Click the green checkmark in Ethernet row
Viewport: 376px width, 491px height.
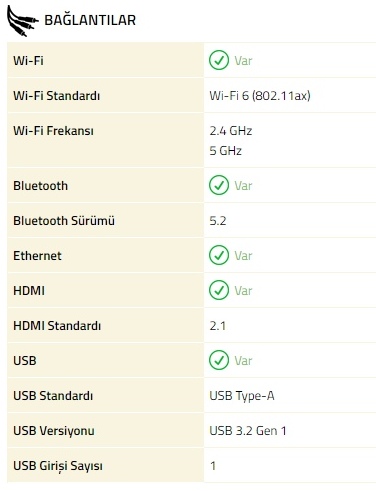click(x=219, y=255)
